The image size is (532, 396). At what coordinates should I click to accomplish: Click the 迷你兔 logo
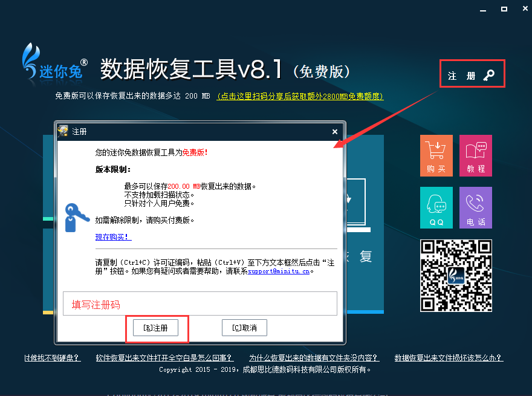(x=54, y=62)
